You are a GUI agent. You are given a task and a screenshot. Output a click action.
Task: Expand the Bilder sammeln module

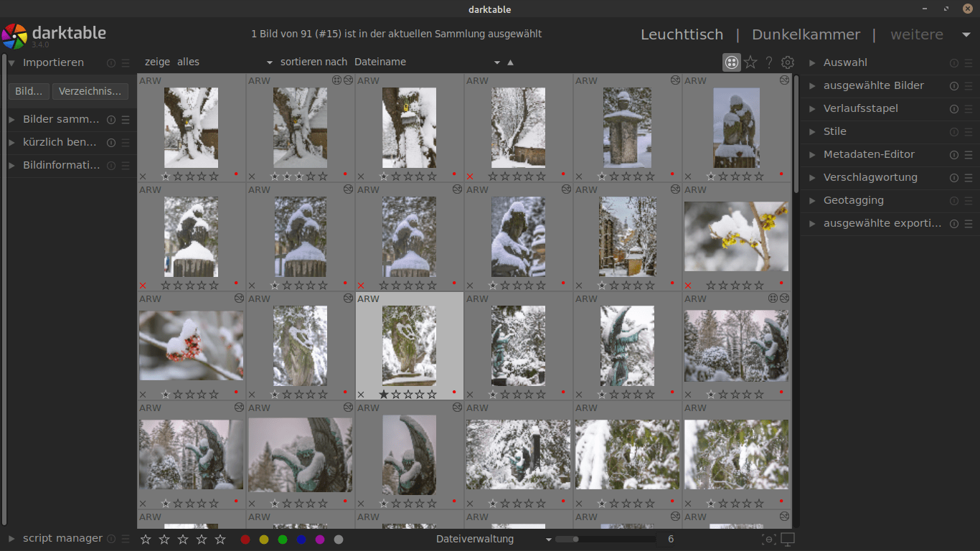(x=12, y=120)
